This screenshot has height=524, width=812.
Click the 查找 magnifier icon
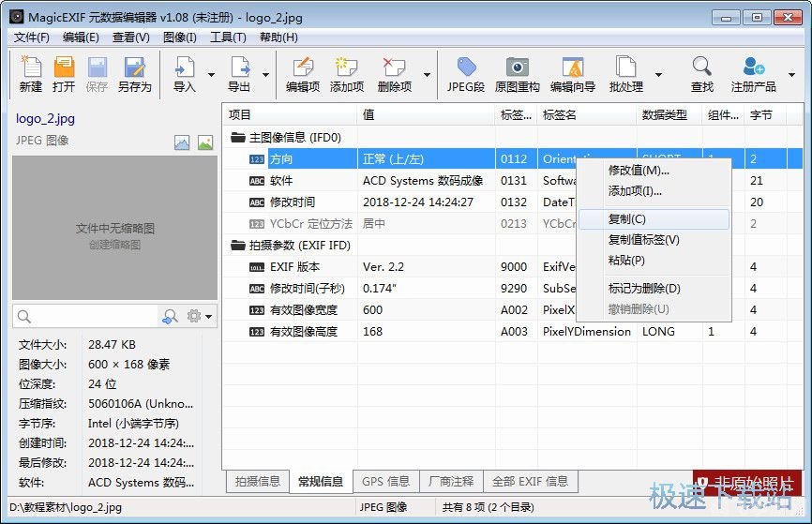pos(701,75)
